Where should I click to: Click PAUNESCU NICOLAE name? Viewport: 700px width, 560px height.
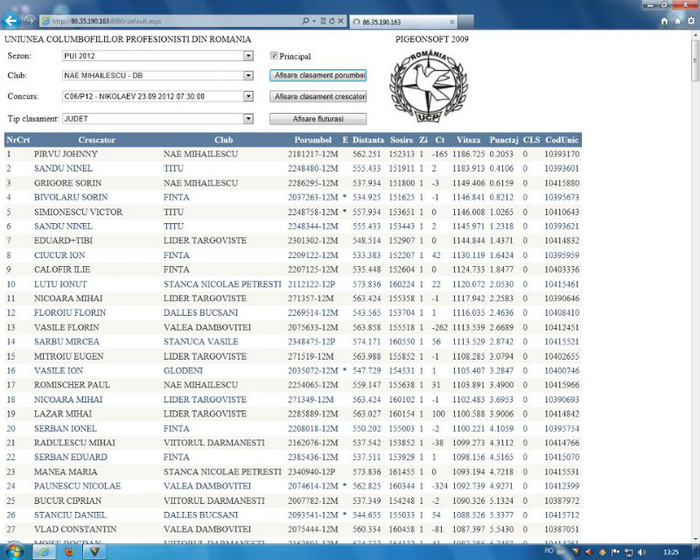pyautogui.click(x=77, y=486)
